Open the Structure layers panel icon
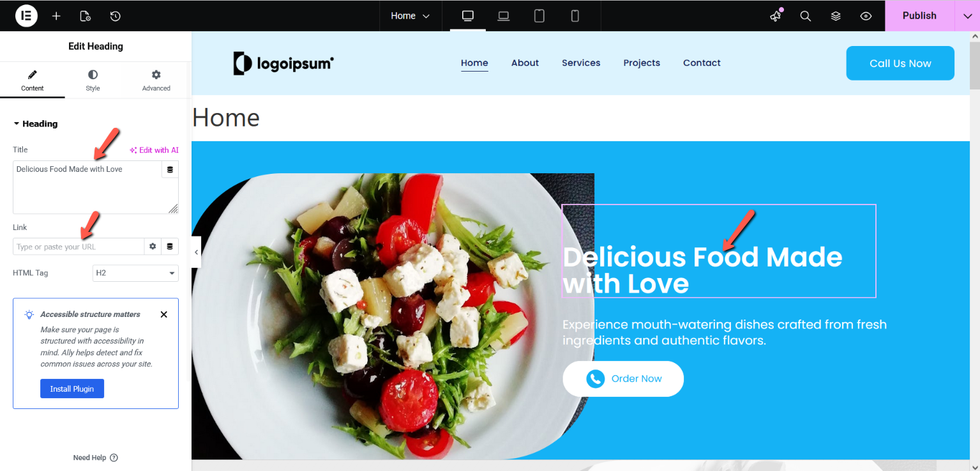Image resolution: width=980 pixels, height=471 pixels. point(836,16)
